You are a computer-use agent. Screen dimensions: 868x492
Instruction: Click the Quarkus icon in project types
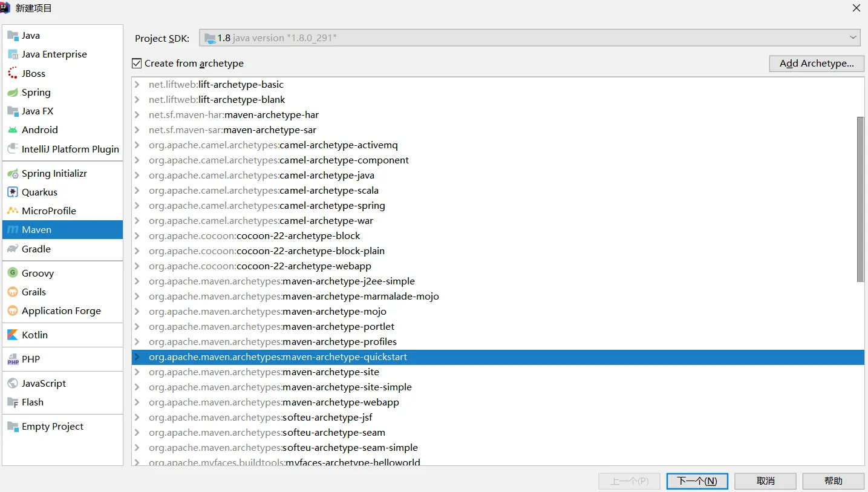(x=13, y=192)
